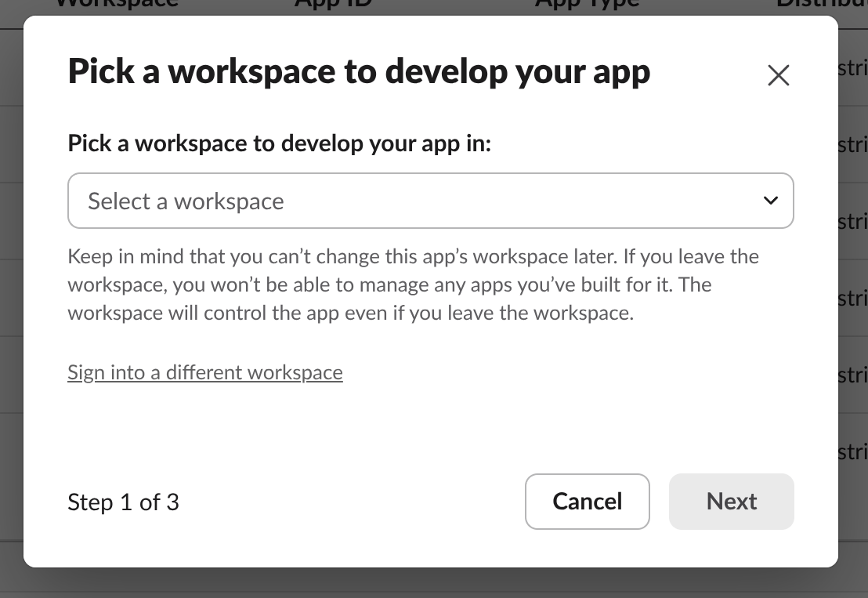
Task: Click the Step 1 of 3 indicator
Action: click(123, 502)
